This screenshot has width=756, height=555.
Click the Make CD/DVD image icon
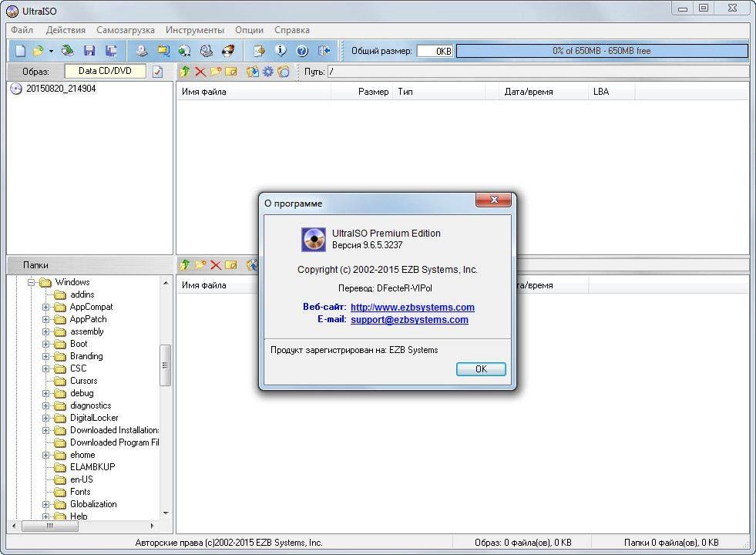click(141, 51)
